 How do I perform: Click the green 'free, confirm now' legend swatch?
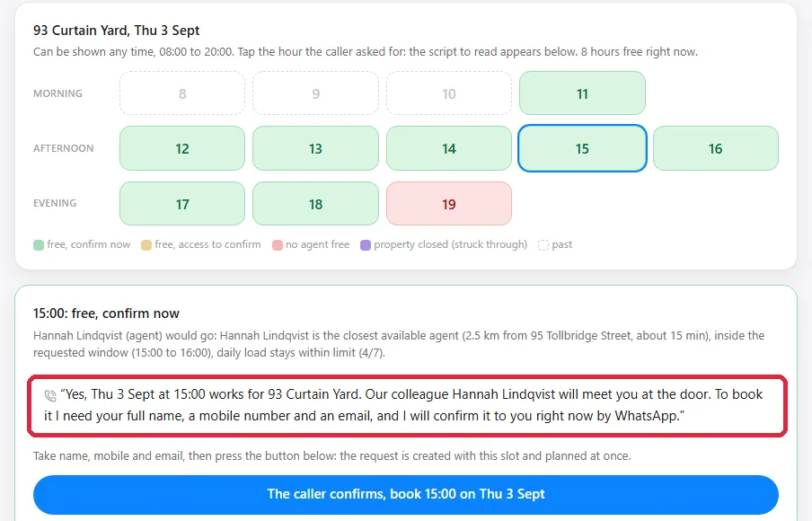click(x=39, y=245)
